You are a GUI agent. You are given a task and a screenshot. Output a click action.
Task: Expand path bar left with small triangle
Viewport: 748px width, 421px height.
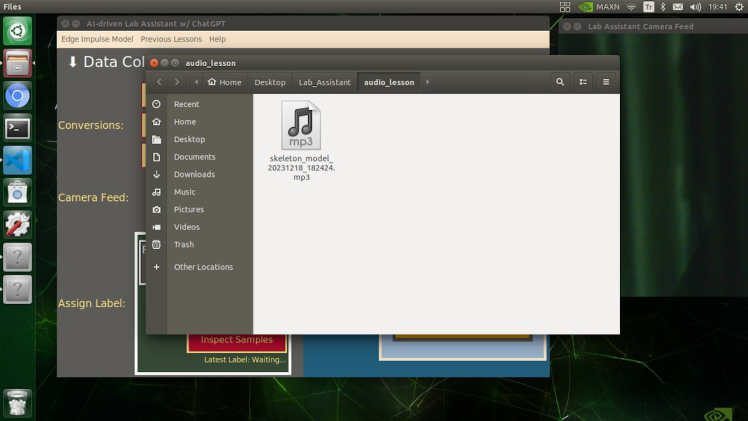pyautogui.click(x=196, y=82)
